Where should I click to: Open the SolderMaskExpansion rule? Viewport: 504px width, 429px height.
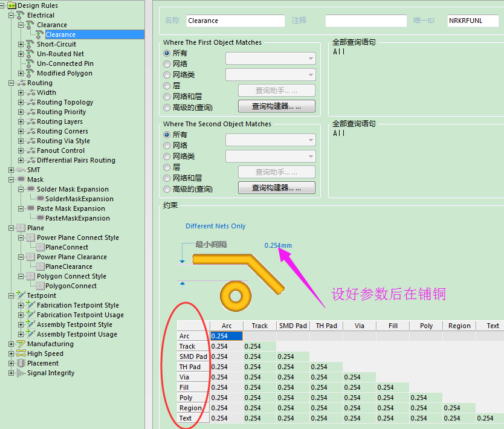coord(79,199)
